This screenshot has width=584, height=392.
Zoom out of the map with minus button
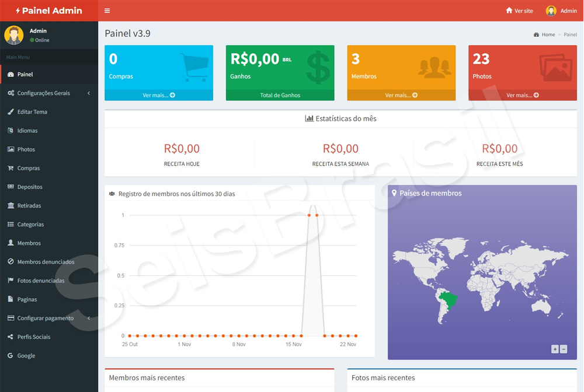[x=564, y=349]
